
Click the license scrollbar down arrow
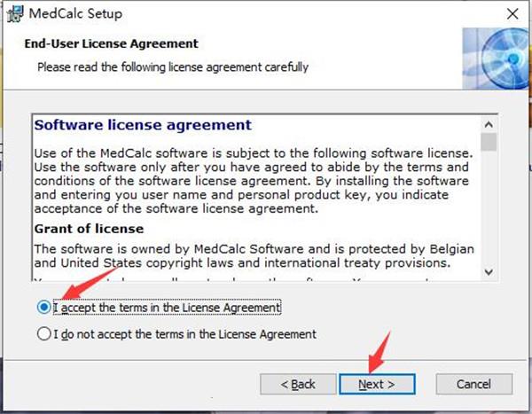click(x=489, y=272)
